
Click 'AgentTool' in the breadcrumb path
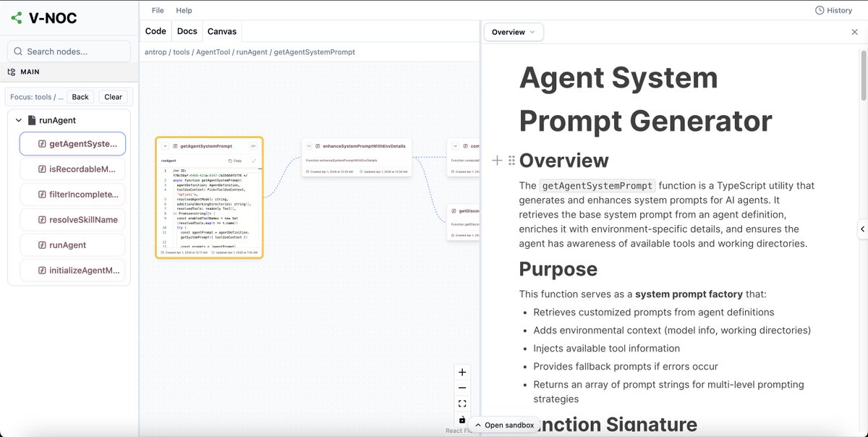(212, 52)
